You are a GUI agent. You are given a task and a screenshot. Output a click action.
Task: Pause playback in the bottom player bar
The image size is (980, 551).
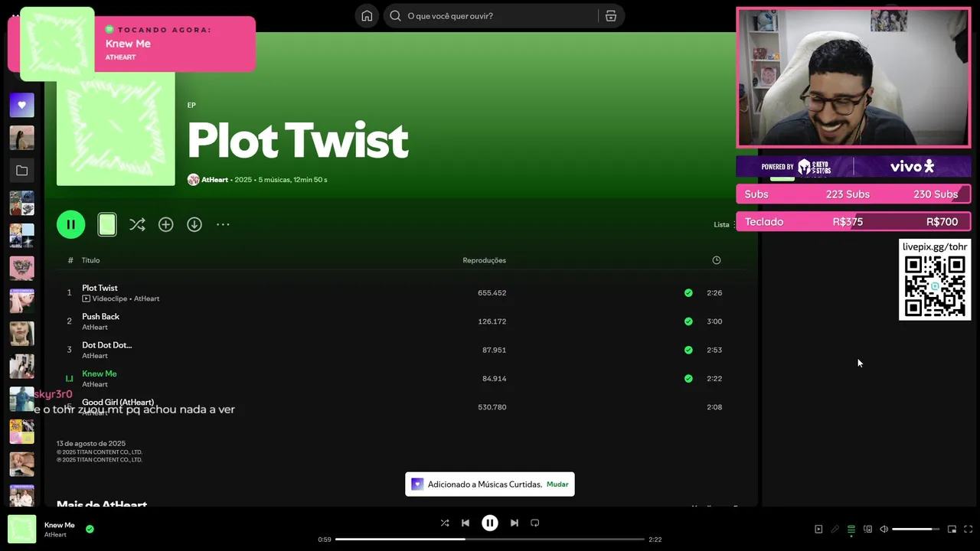coord(490,523)
